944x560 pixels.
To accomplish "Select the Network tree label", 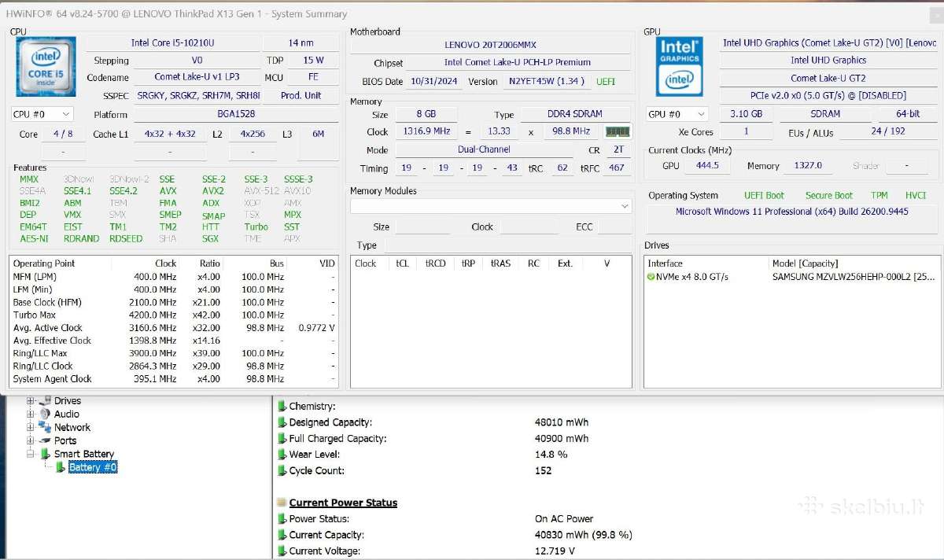I will 72,428.
